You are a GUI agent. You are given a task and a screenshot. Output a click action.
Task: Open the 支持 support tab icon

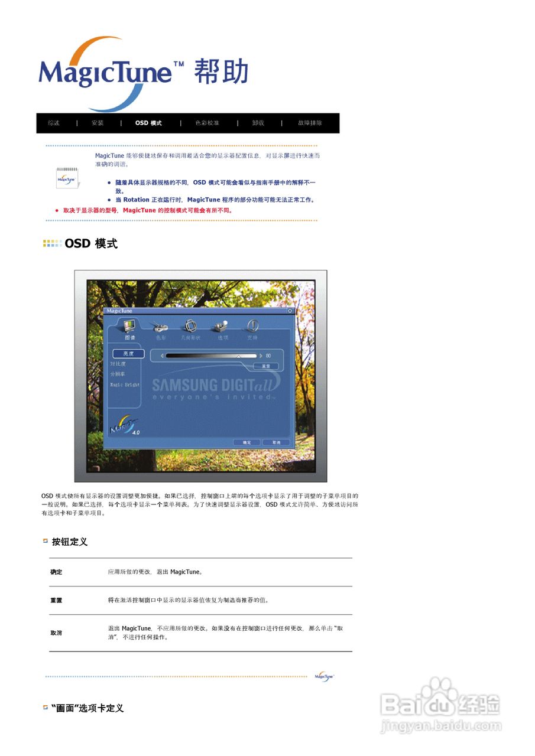pyautogui.click(x=252, y=326)
